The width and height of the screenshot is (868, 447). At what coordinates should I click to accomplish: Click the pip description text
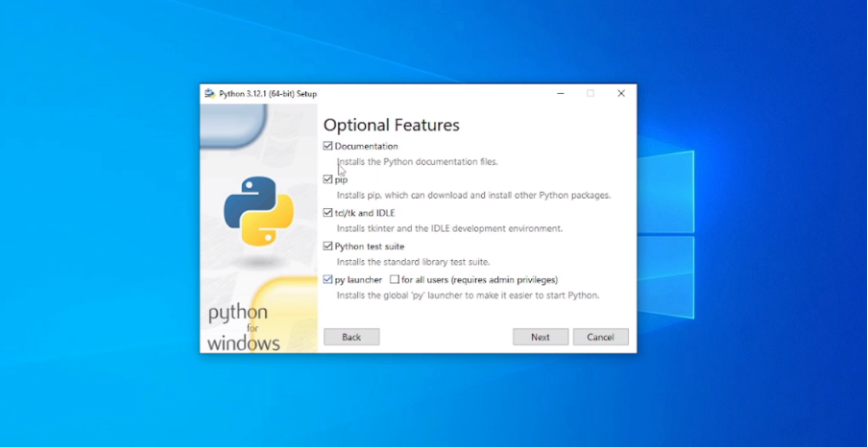click(x=474, y=196)
